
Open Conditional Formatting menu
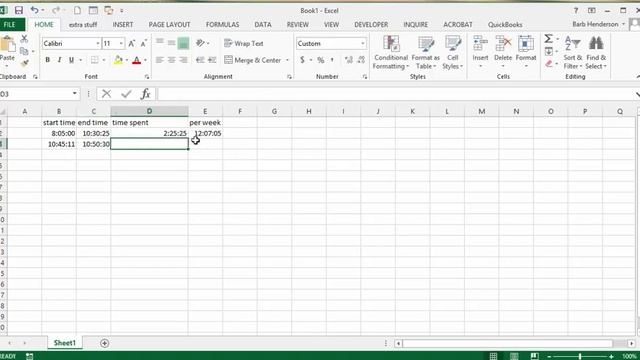[x=391, y=53]
